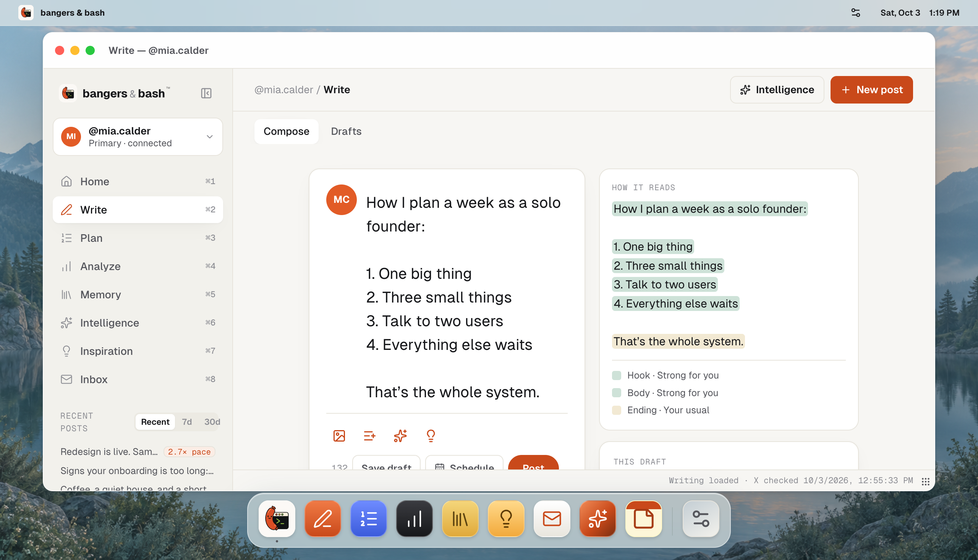The image size is (978, 560).
Task: Go to Plan in sidebar
Action: point(138,238)
